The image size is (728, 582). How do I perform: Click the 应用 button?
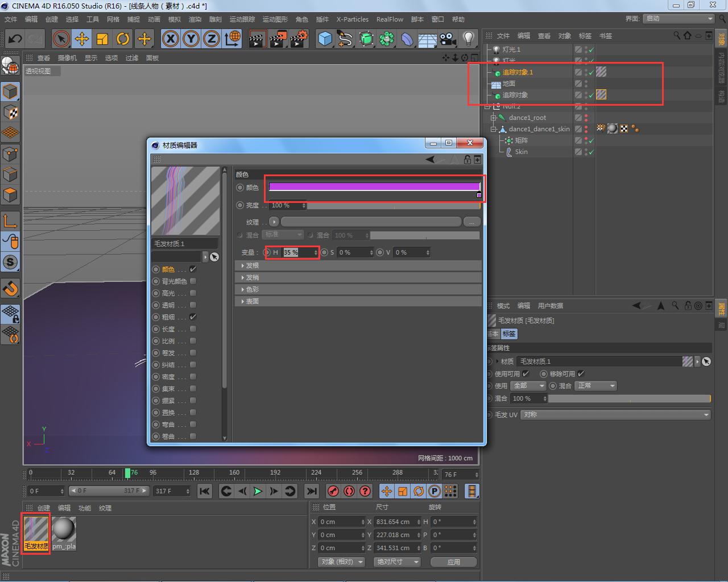tap(453, 562)
